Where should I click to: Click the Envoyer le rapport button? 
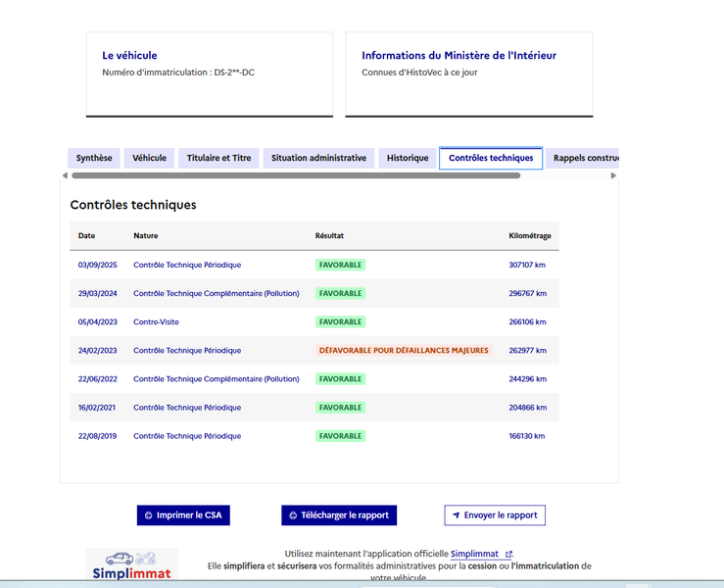click(495, 515)
